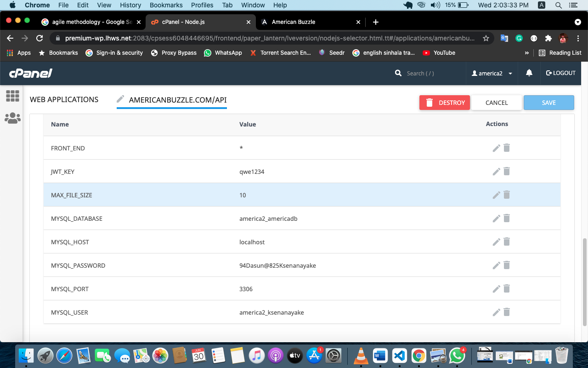Go to WEB APPLICATIONS list
588x368 pixels.
pyautogui.click(x=64, y=99)
